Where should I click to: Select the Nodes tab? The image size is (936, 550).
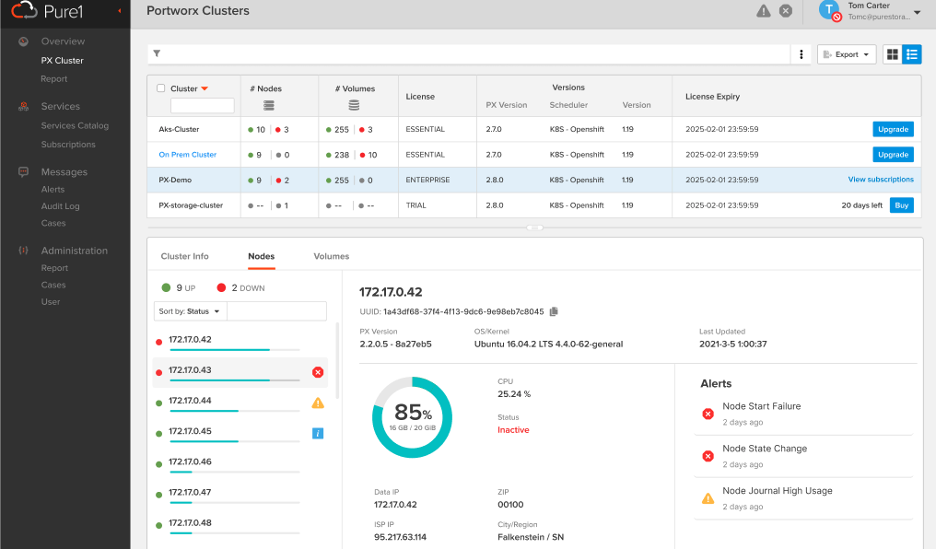point(261,256)
